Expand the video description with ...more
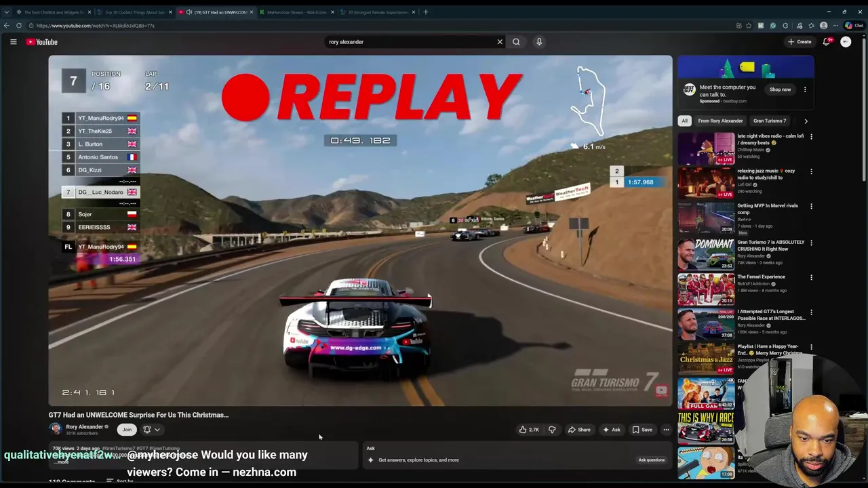The image size is (868, 488). (62, 462)
